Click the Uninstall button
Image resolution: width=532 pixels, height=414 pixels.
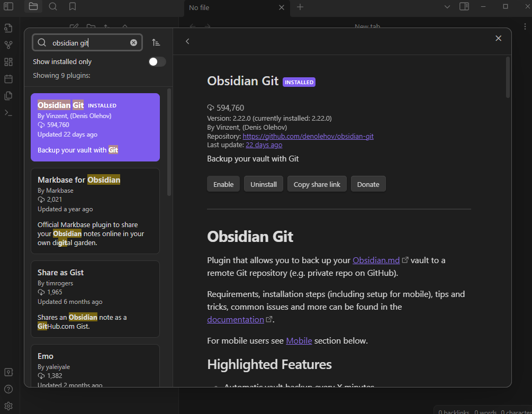coord(264,184)
